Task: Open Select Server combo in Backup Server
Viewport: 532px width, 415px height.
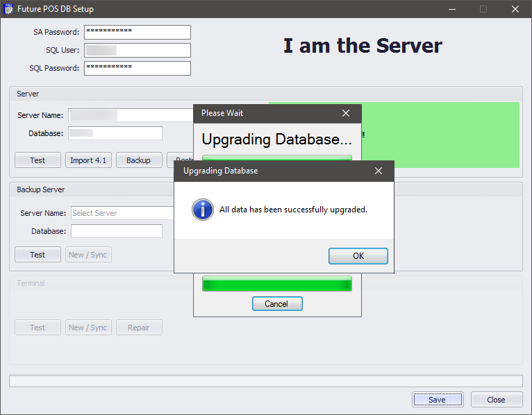Action: 122,213
